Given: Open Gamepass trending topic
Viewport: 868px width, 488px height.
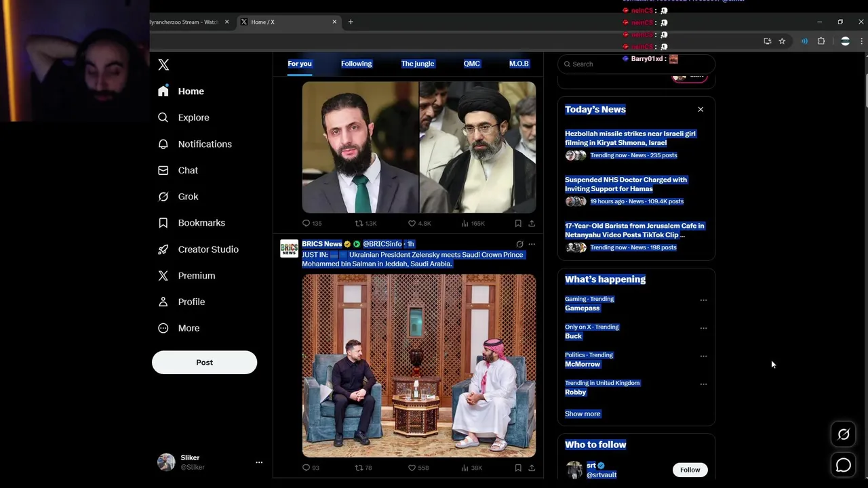Looking at the screenshot, I should point(583,308).
